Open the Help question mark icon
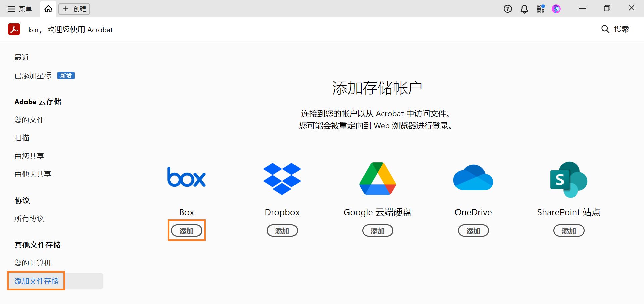 click(507, 9)
